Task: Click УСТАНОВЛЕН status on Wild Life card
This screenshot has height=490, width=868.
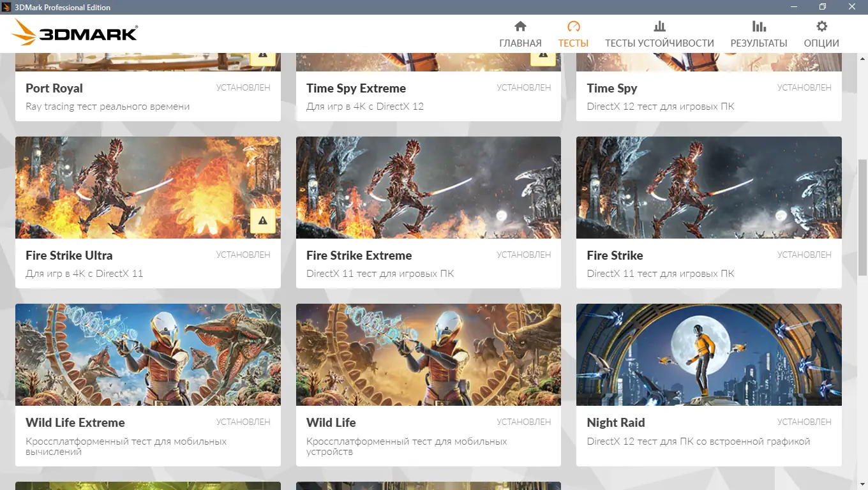Action: click(x=524, y=422)
